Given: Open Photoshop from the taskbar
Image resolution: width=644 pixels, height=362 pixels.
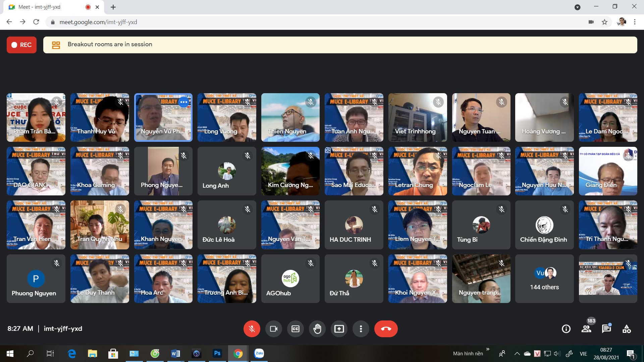Looking at the screenshot, I should coord(217,353).
